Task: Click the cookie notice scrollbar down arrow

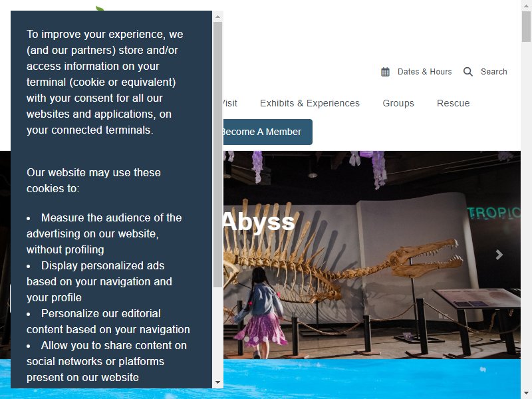Action: click(x=218, y=382)
